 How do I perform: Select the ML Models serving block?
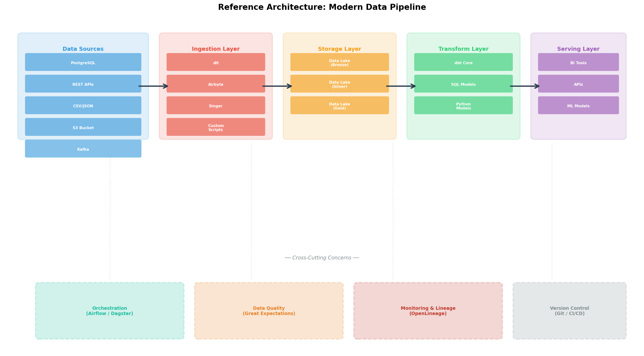tap(578, 106)
